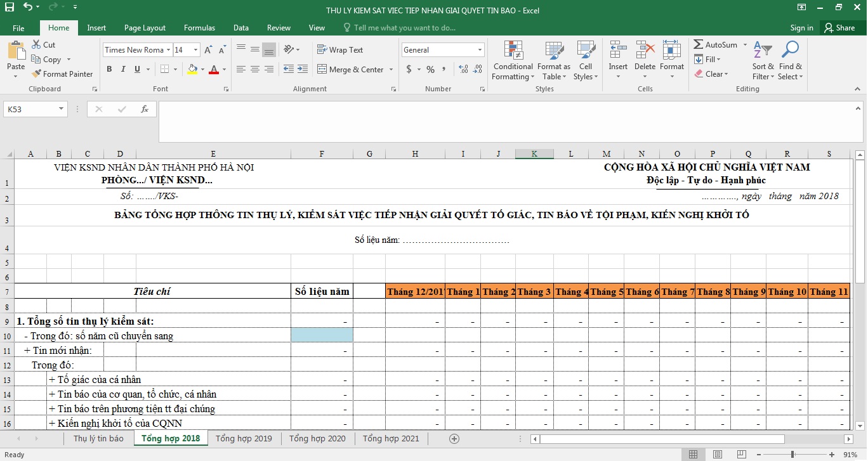This screenshot has width=868, height=461.
Task: Click the Save icon in title bar
Action: 10,8
